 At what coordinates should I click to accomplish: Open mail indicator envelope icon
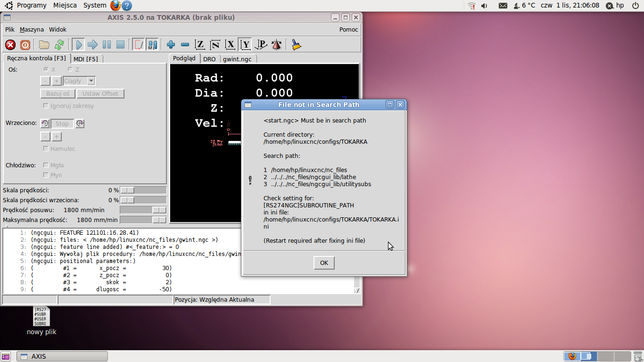coord(503,6)
